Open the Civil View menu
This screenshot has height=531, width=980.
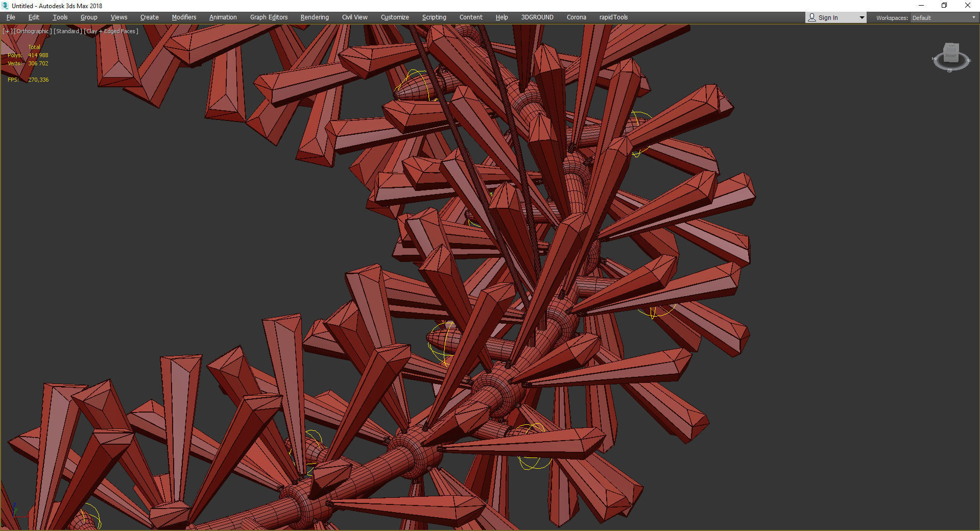[x=354, y=17]
